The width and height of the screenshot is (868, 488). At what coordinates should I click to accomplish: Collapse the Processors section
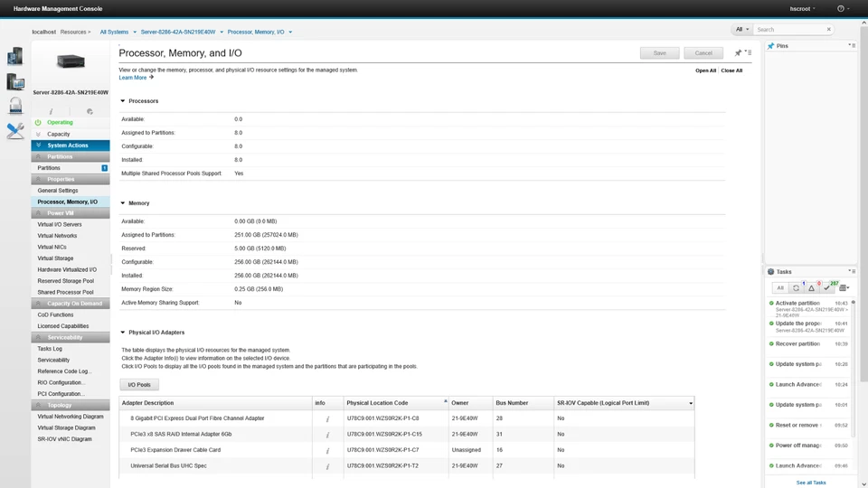123,100
